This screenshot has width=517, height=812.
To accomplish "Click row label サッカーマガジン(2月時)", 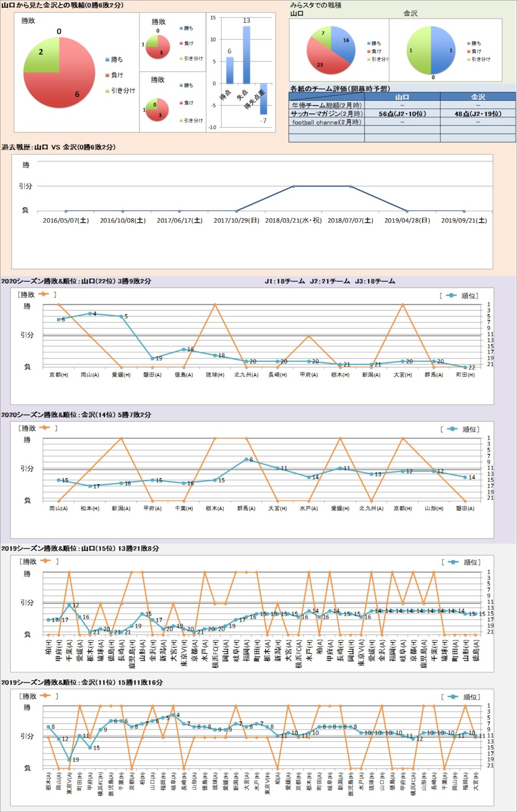I will [x=327, y=114].
